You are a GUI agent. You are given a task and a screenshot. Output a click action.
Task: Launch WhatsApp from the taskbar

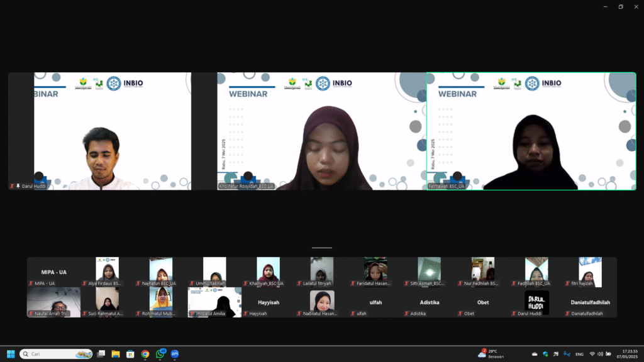tap(159, 354)
